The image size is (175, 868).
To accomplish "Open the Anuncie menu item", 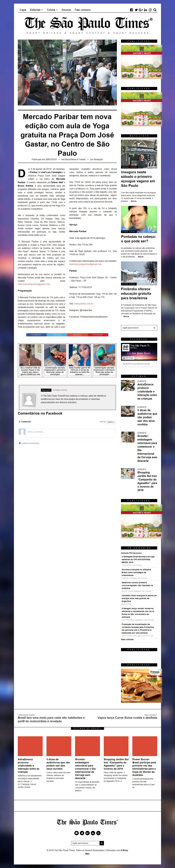I will coord(66,10).
